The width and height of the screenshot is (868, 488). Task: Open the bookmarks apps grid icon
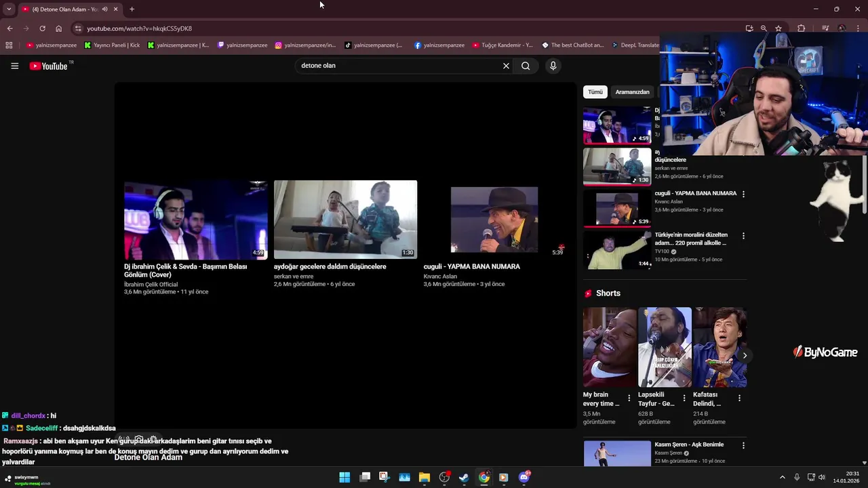point(9,45)
